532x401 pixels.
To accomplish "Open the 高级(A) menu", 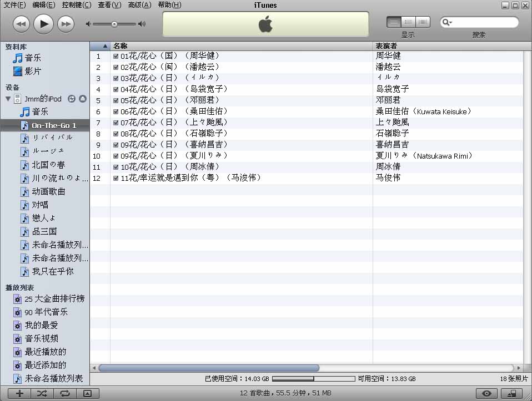I will (139, 5).
